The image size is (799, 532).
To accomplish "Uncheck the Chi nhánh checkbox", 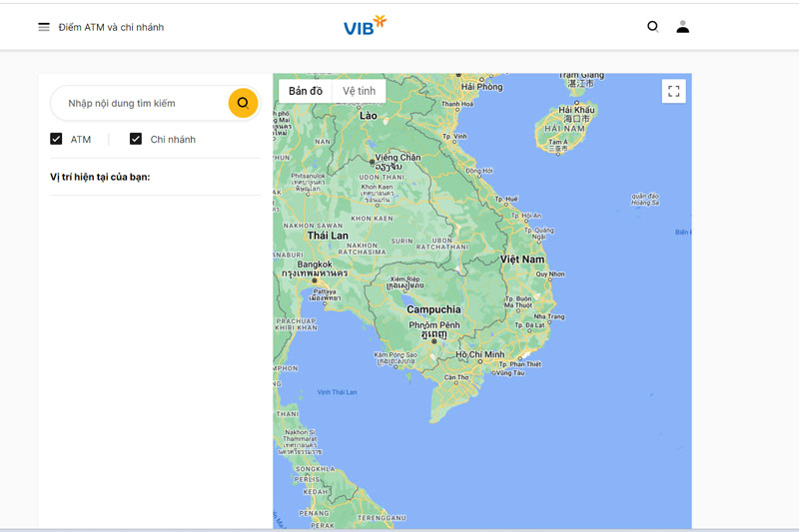I will [136, 139].
